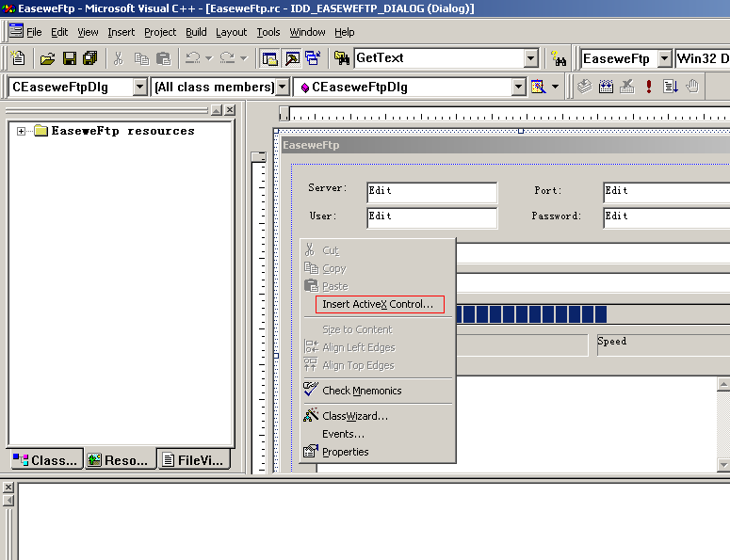
Task: Click the Copy toolbar icon
Action: [x=141, y=58]
